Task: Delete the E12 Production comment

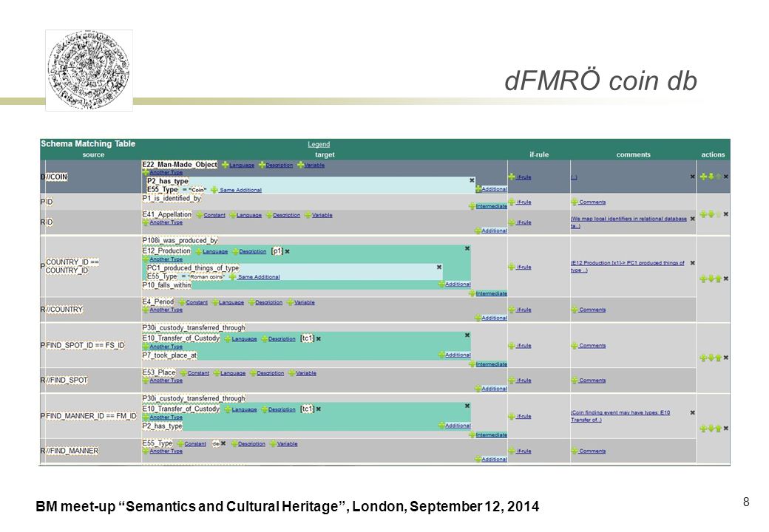Action: [693, 263]
